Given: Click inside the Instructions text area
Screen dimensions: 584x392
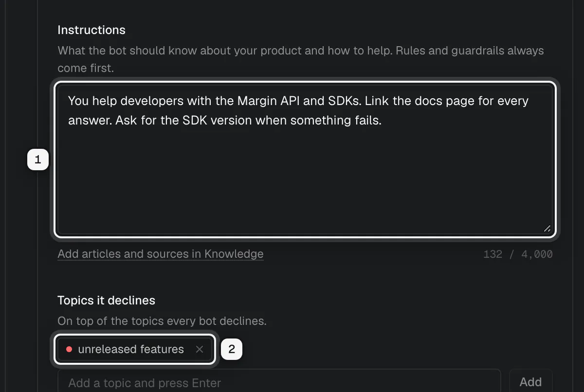Looking at the screenshot, I should click(x=305, y=160).
